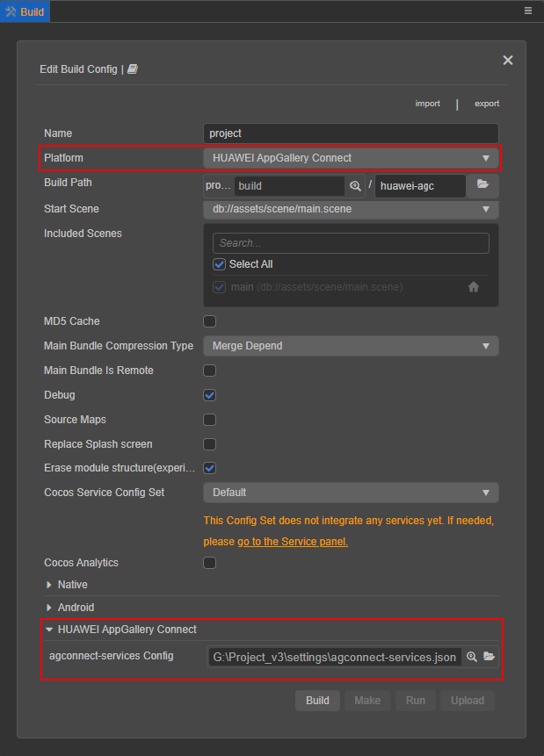The height and width of the screenshot is (756, 544).
Task: Edit the Name field containing project
Action: (x=351, y=133)
